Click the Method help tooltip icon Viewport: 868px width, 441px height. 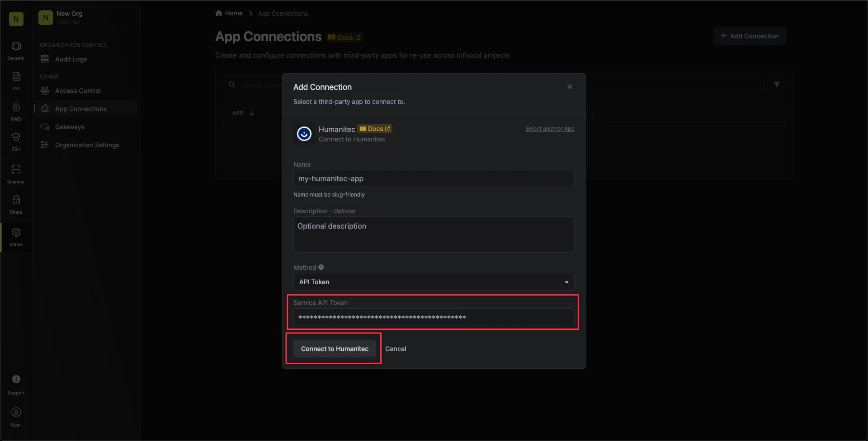(x=321, y=267)
